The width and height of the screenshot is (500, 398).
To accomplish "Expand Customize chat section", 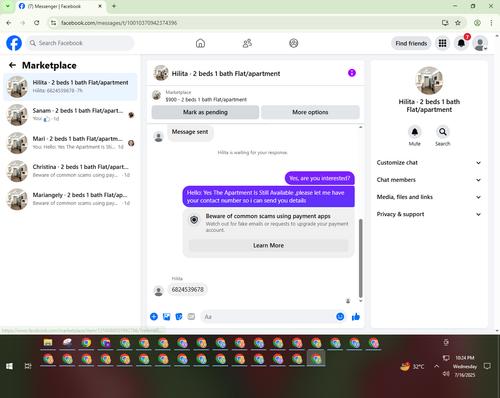I will coord(429,163).
